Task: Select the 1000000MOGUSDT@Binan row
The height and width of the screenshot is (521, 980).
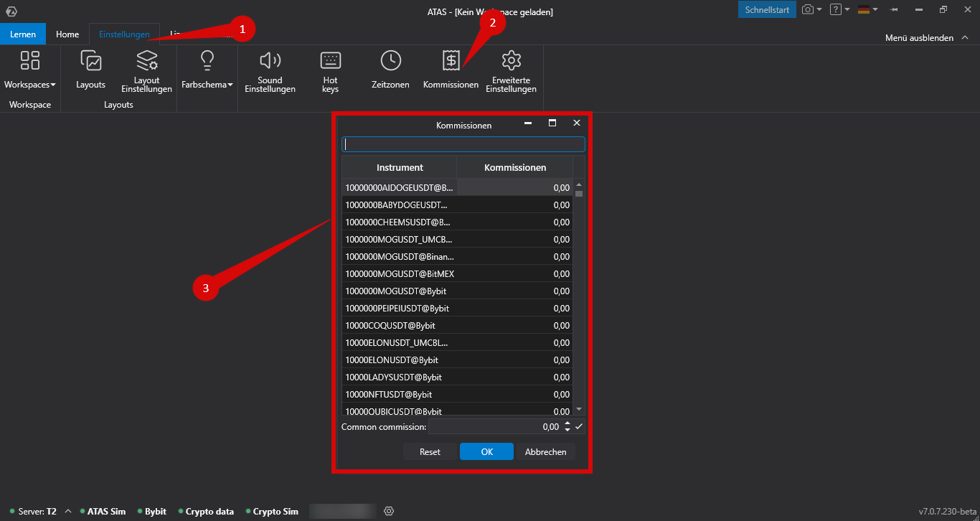Action: pyautogui.click(x=457, y=256)
